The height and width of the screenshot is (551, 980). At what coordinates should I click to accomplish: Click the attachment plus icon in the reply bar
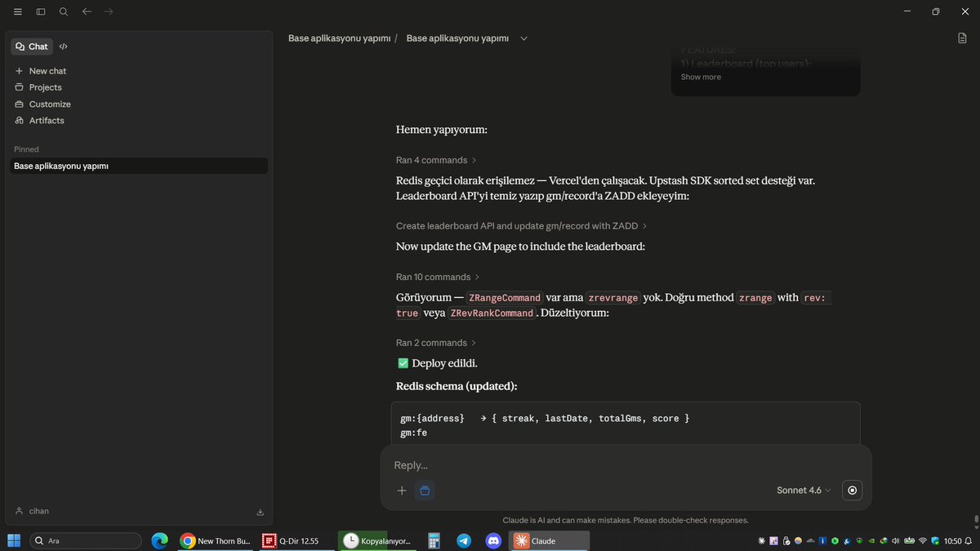click(402, 491)
